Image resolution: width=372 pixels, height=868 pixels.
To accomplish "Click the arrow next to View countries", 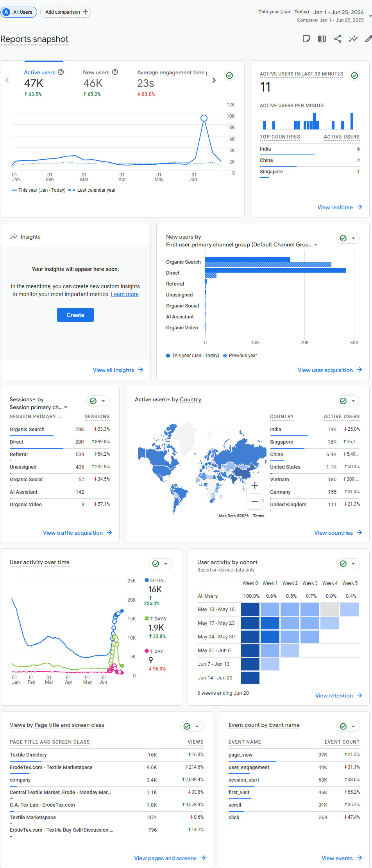I will click(x=359, y=532).
